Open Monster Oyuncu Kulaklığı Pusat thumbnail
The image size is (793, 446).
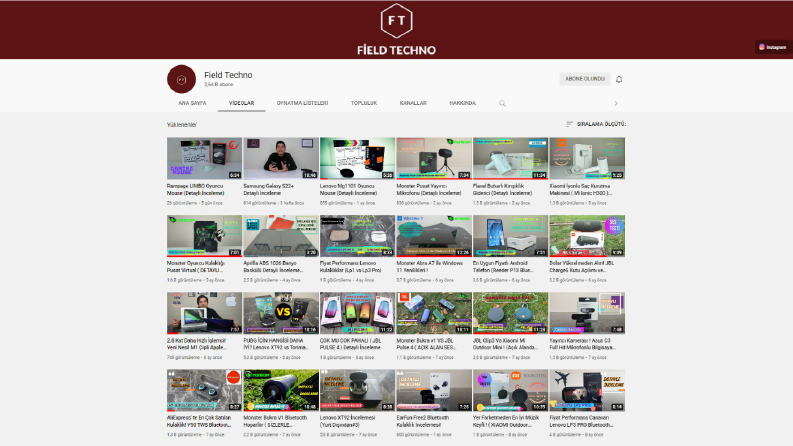(204, 236)
